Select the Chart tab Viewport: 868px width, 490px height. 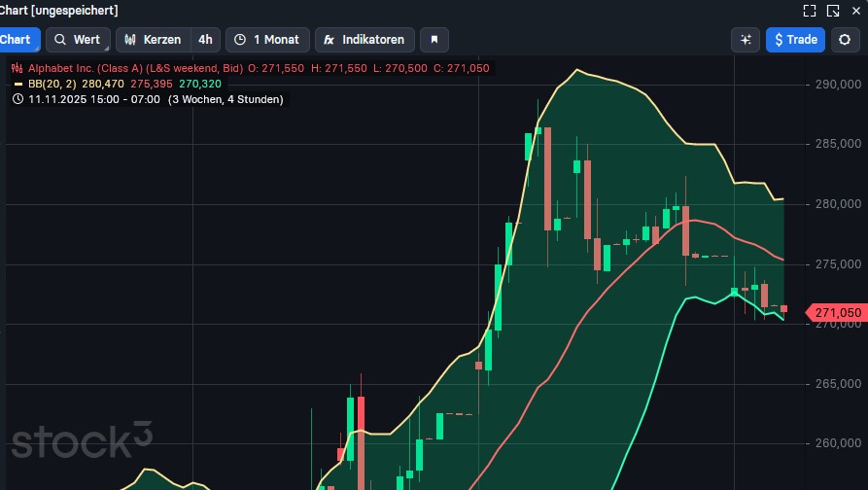coord(17,40)
